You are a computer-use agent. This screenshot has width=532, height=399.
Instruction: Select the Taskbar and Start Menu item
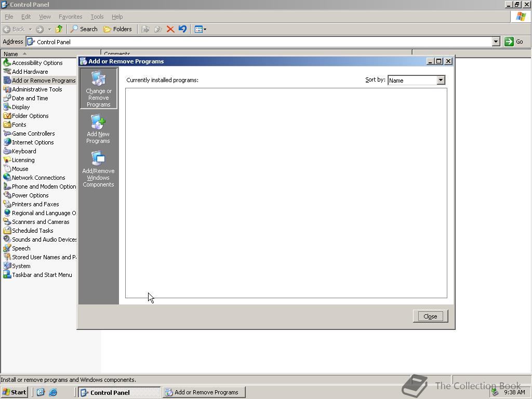37,275
